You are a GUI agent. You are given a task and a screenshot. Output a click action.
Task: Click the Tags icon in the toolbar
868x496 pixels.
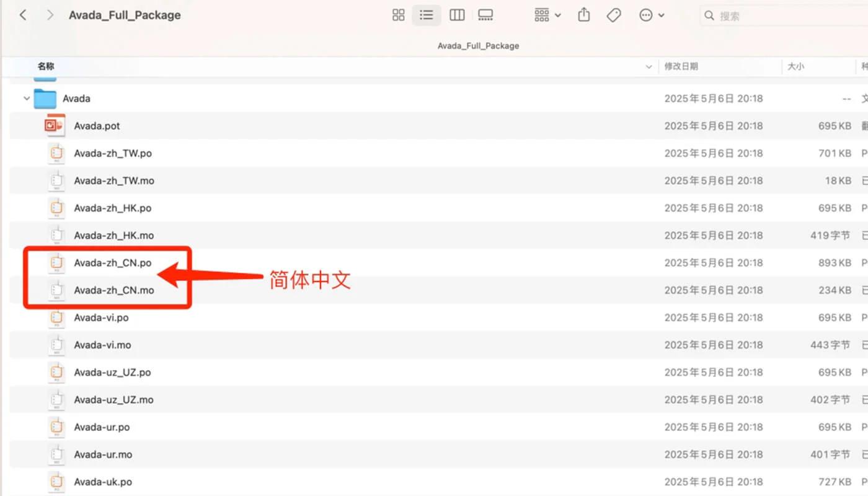coord(614,15)
